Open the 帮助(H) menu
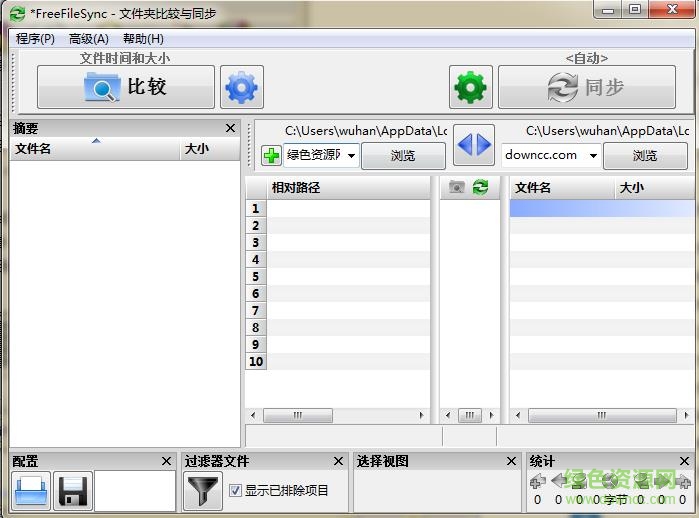This screenshot has height=518, width=699. [x=143, y=39]
